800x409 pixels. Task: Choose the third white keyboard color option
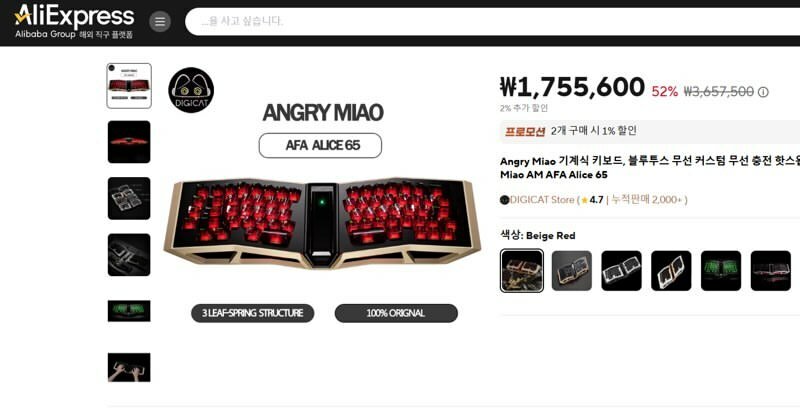621,271
